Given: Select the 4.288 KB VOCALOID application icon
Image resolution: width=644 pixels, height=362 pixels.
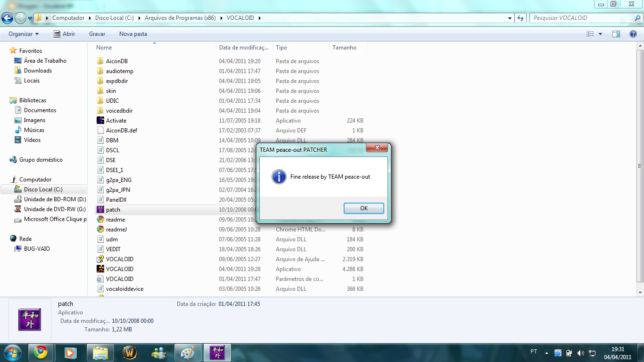Looking at the screenshot, I should pyautogui.click(x=100, y=269).
